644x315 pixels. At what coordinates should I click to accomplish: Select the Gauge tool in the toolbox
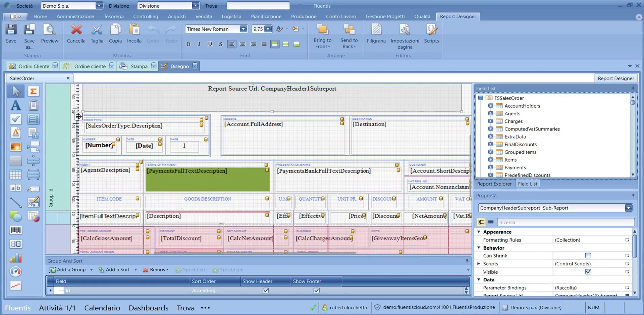point(15,272)
